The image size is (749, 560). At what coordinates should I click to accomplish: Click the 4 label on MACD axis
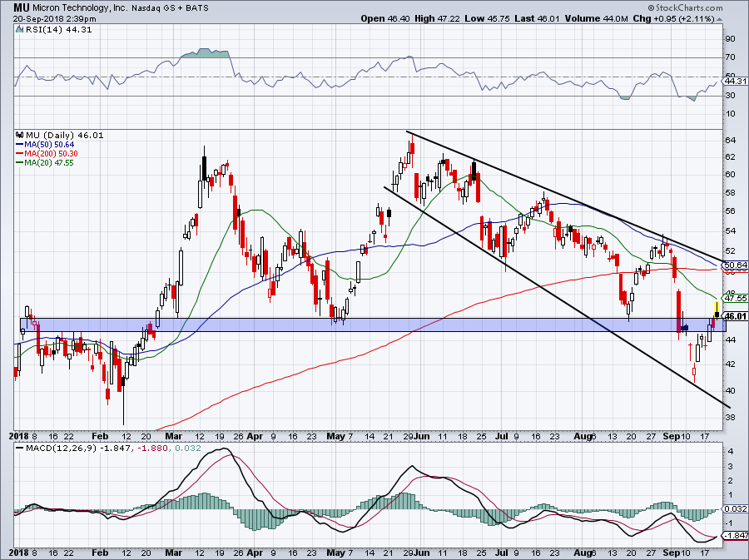point(730,451)
